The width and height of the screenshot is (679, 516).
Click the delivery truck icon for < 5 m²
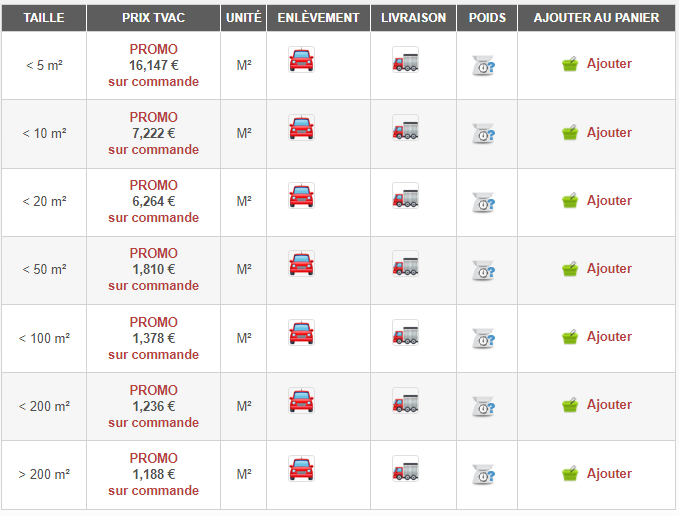pyautogui.click(x=405, y=60)
